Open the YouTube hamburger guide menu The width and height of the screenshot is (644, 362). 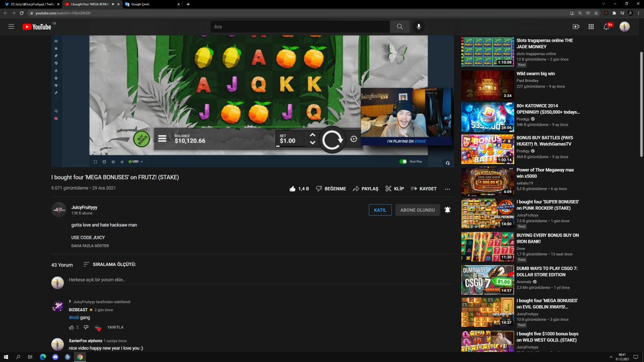tap(11, 26)
